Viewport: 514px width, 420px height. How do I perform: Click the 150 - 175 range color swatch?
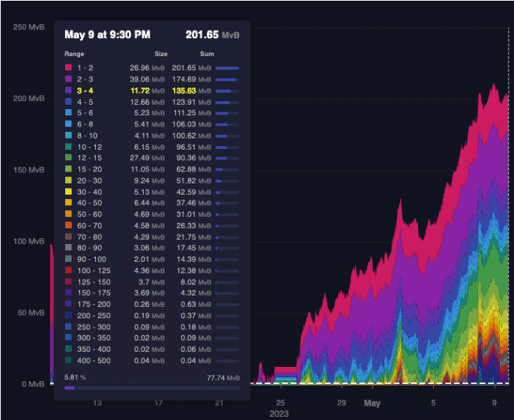point(68,293)
